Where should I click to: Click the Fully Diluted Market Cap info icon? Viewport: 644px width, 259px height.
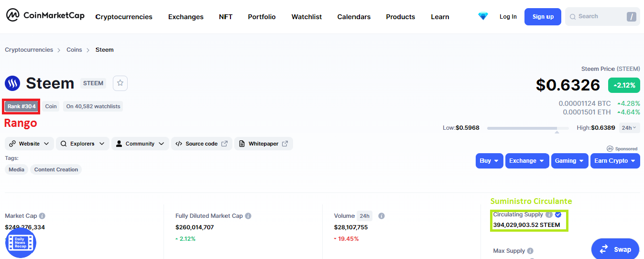248,216
